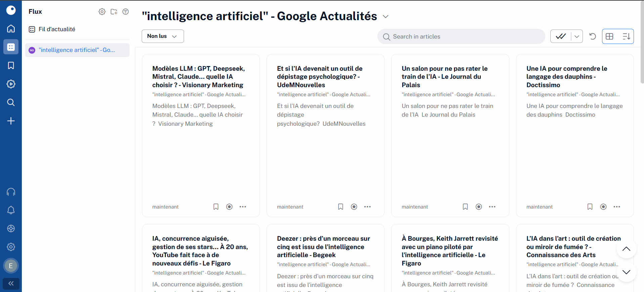Open the notifications bell icon
Image resolution: width=644 pixels, height=292 pixels.
(11, 210)
